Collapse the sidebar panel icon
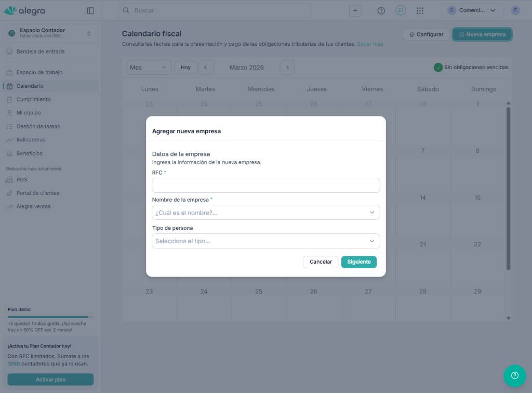 (90, 10)
